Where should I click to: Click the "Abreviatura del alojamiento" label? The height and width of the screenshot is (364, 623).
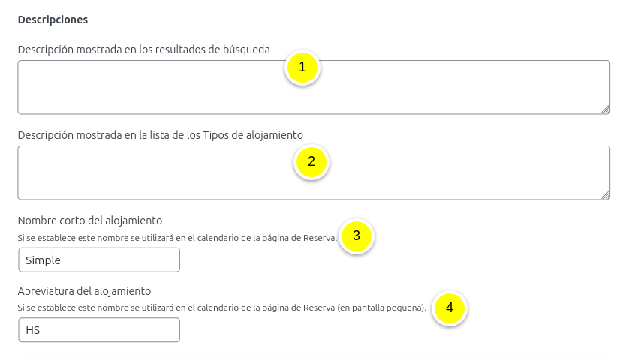[85, 290]
